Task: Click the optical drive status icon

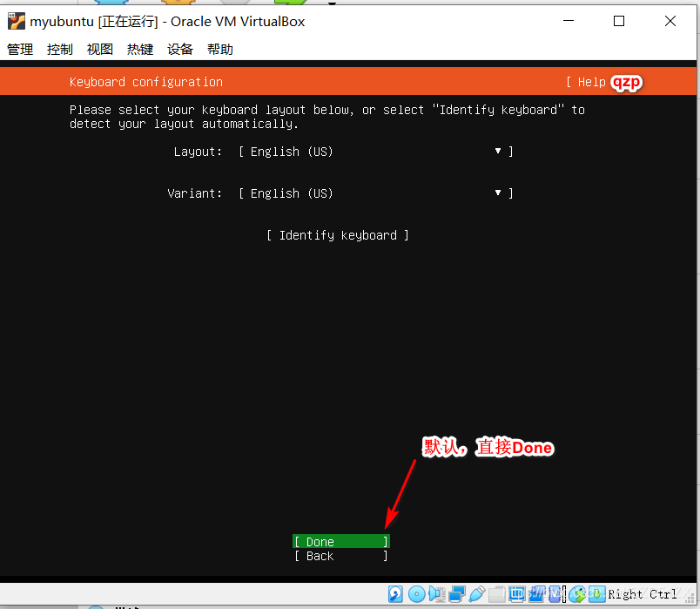Action: pos(416,594)
